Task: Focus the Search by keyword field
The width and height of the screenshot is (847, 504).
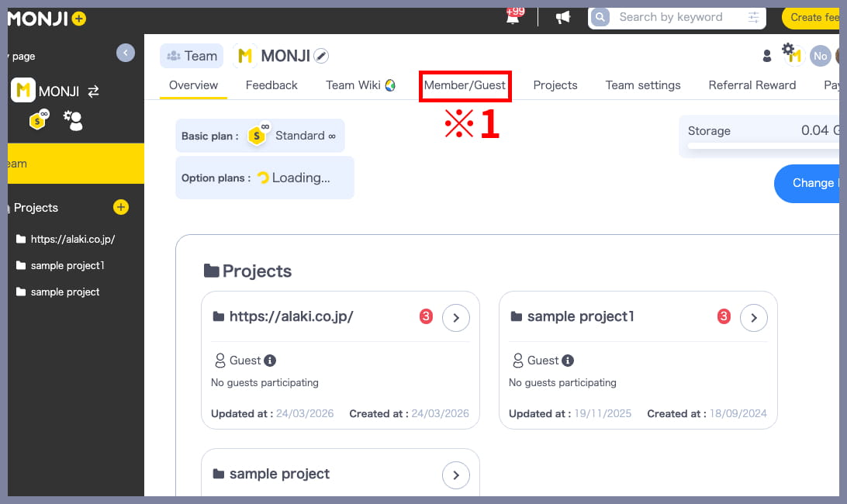Action: click(x=679, y=17)
